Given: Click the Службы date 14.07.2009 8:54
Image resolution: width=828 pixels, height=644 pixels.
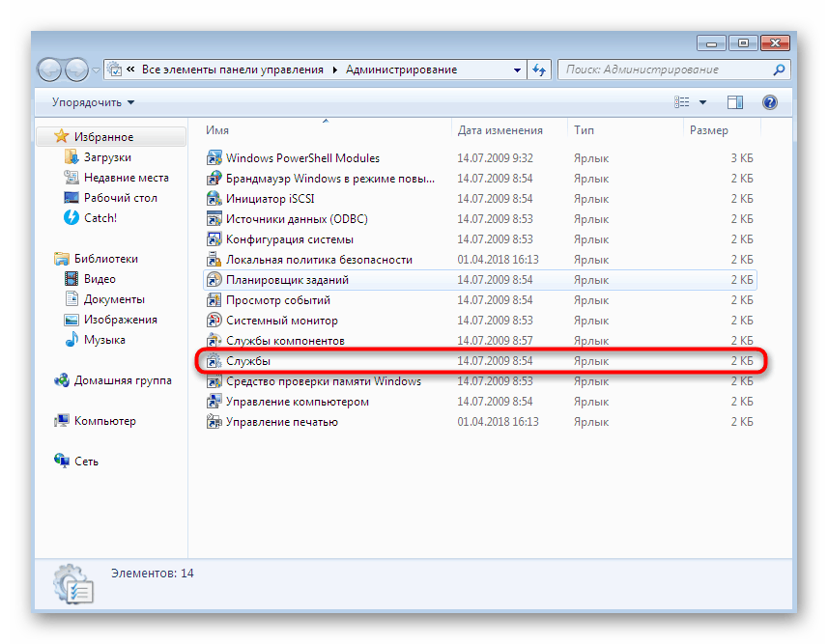Looking at the screenshot, I should pos(495,361).
